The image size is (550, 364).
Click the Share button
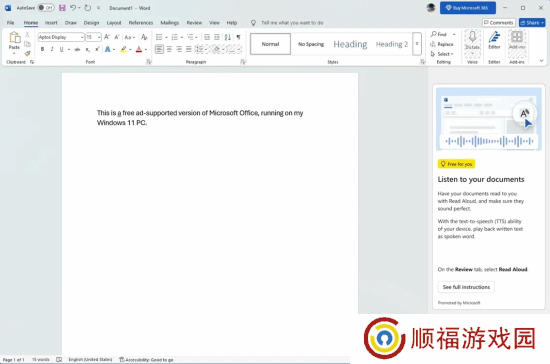coord(532,23)
